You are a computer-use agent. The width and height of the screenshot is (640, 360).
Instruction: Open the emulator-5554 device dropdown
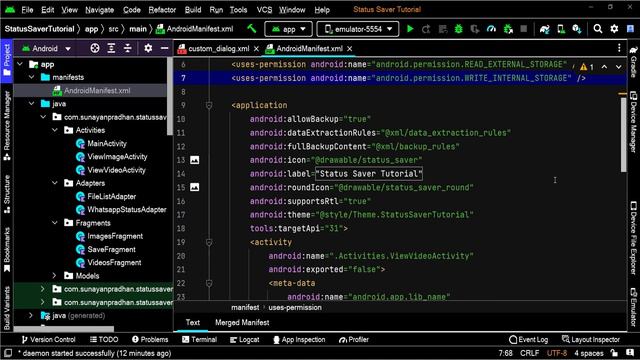coord(358,29)
